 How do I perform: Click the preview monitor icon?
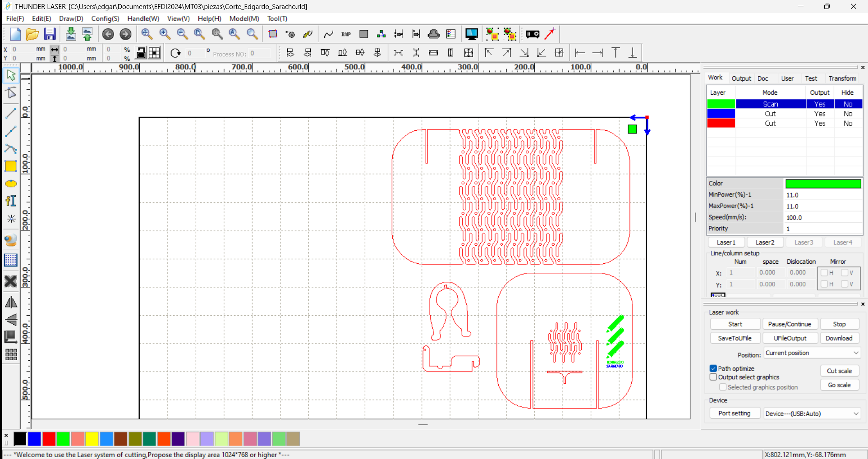pos(472,34)
